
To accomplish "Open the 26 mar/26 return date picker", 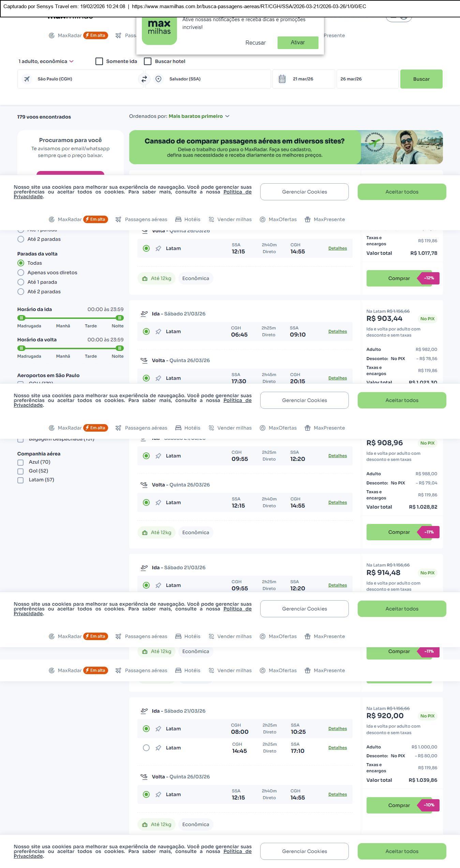I will click(367, 79).
